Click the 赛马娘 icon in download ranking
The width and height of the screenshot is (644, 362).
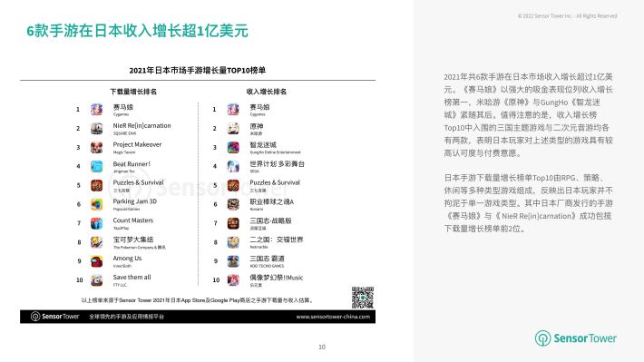click(x=96, y=109)
